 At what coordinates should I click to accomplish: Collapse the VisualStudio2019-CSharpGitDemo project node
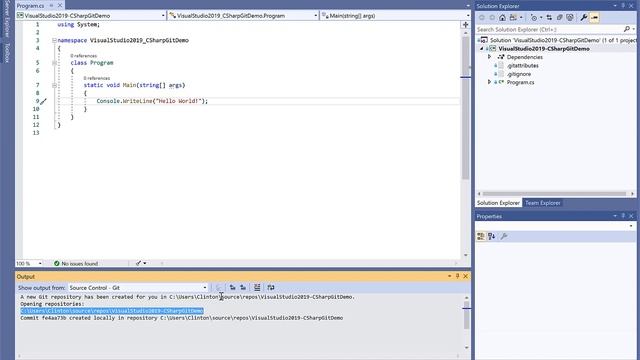(x=482, y=49)
